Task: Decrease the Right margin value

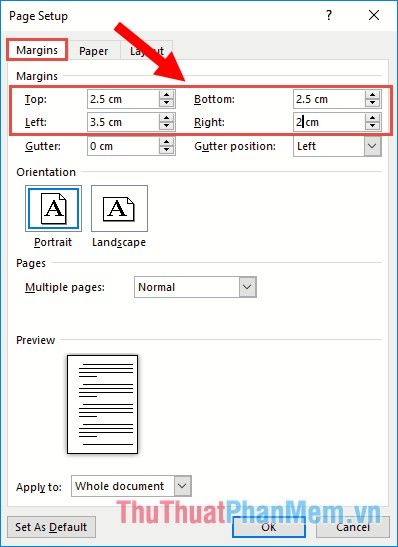Action: 373,126
